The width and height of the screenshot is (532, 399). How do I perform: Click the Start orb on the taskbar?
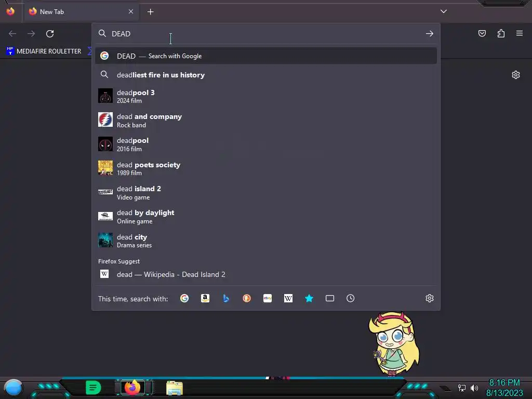(x=13, y=388)
